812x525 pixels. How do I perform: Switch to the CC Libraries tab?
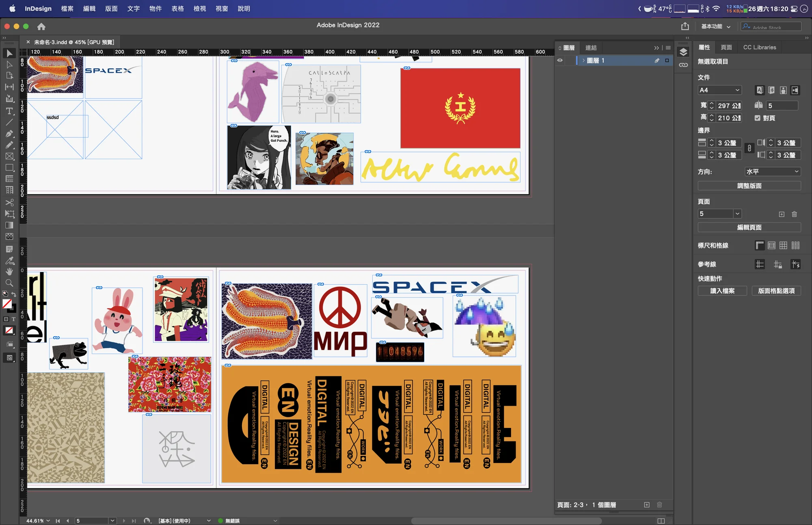tap(760, 48)
